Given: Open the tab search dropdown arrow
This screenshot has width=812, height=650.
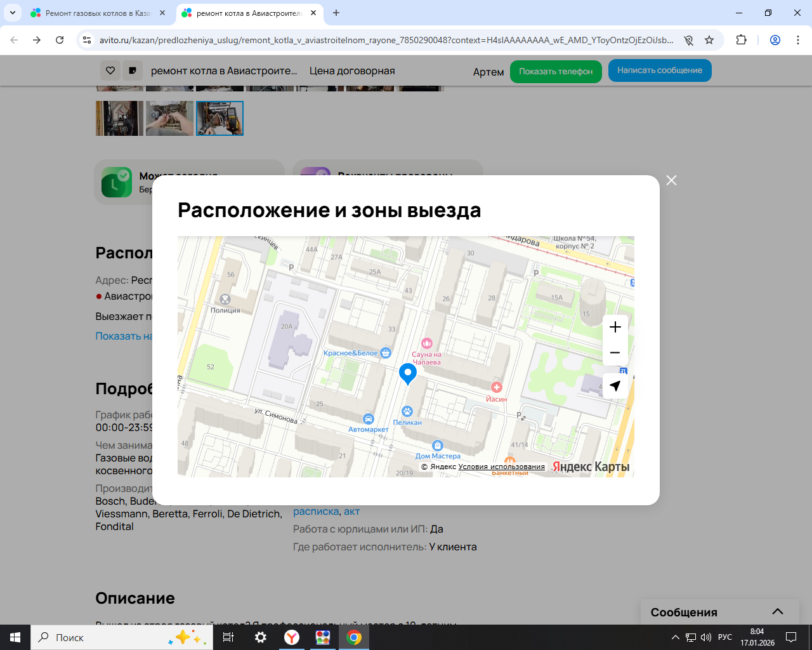Looking at the screenshot, I should pos(13,13).
